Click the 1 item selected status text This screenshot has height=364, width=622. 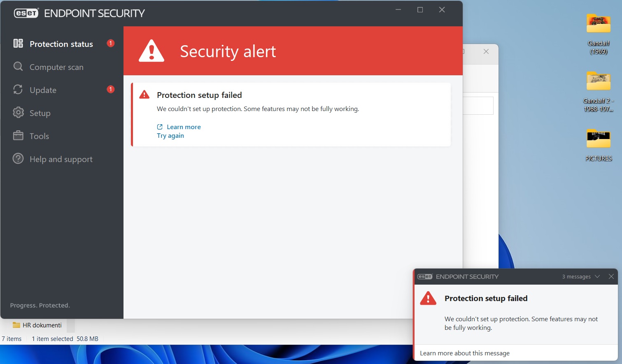(52, 339)
